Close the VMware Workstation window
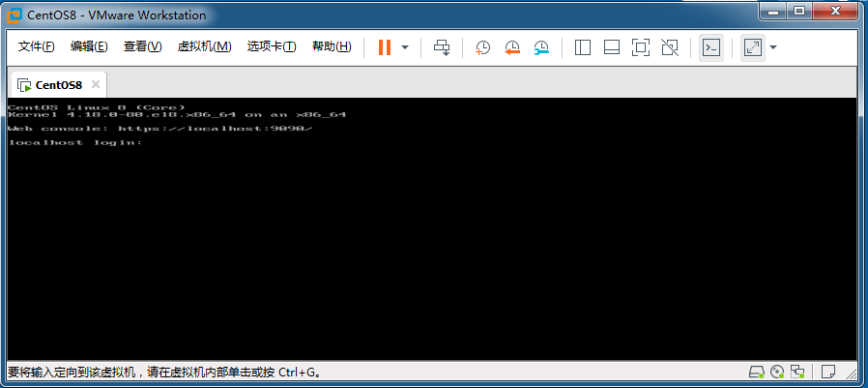Image resolution: width=868 pixels, height=388 pixels. [x=836, y=12]
